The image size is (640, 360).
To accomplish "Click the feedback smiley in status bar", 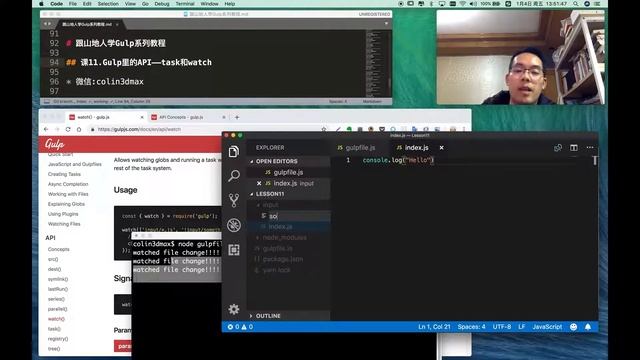I will point(573,327).
